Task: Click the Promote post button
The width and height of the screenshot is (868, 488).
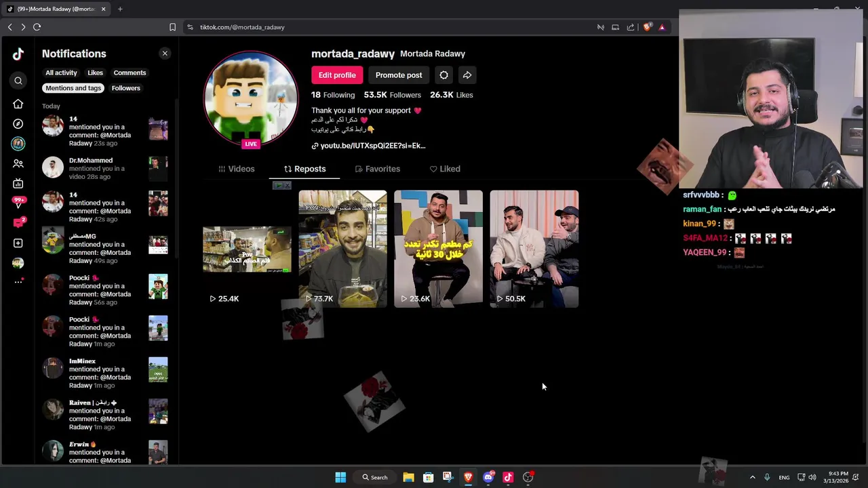Action: point(399,75)
